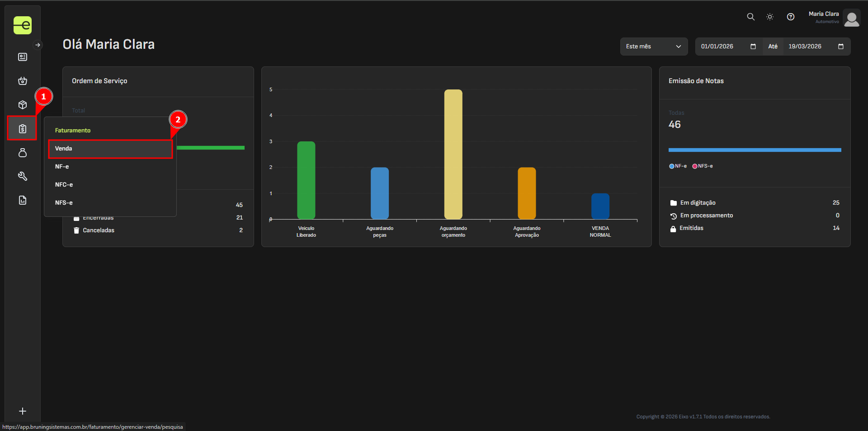Expand the sidebar with arrow button
Image resolution: width=868 pixels, height=431 pixels.
38,45
